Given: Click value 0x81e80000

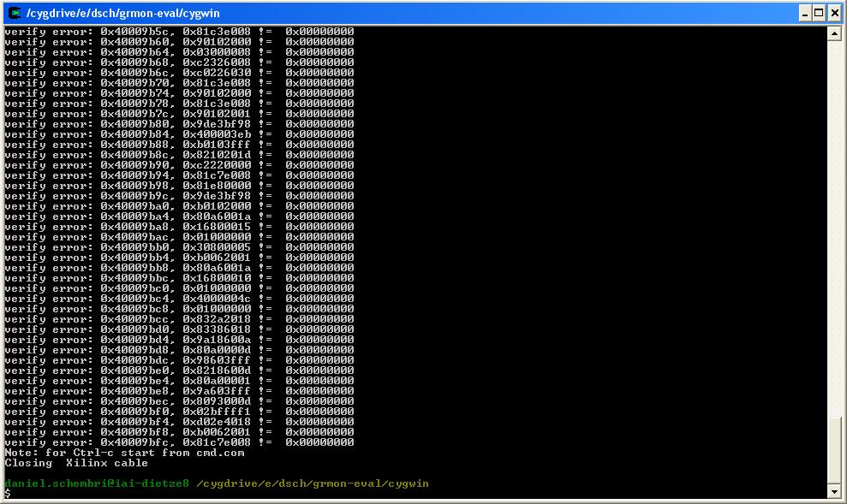Looking at the screenshot, I should click(x=218, y=186).
